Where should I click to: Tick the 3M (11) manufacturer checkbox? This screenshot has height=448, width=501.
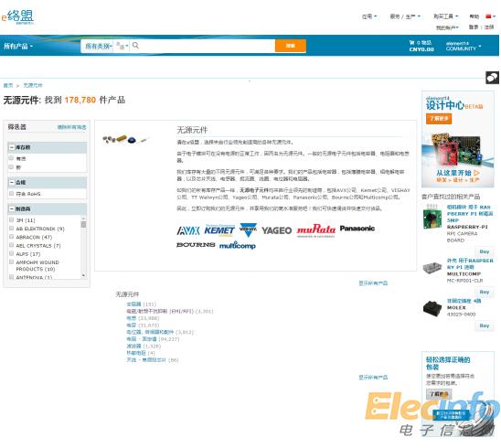12,219
